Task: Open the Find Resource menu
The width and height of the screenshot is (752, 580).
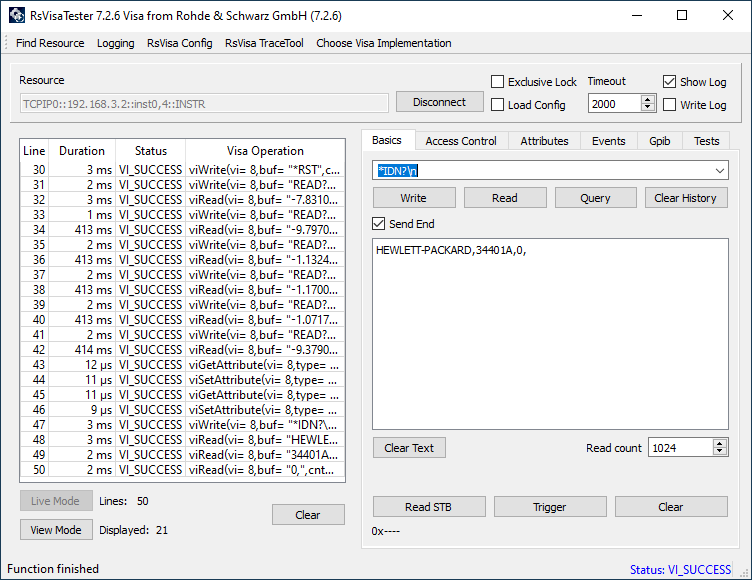Action: pos(50,43)
